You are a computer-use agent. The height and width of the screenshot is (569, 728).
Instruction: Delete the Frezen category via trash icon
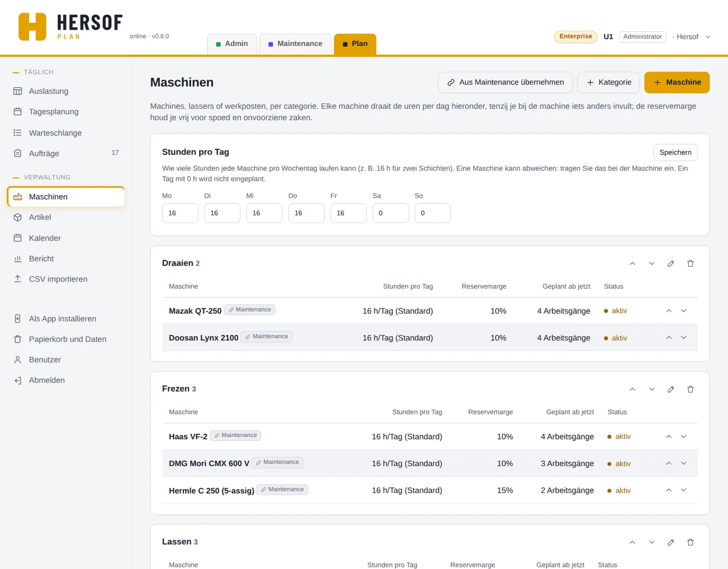tap(691, 390)
